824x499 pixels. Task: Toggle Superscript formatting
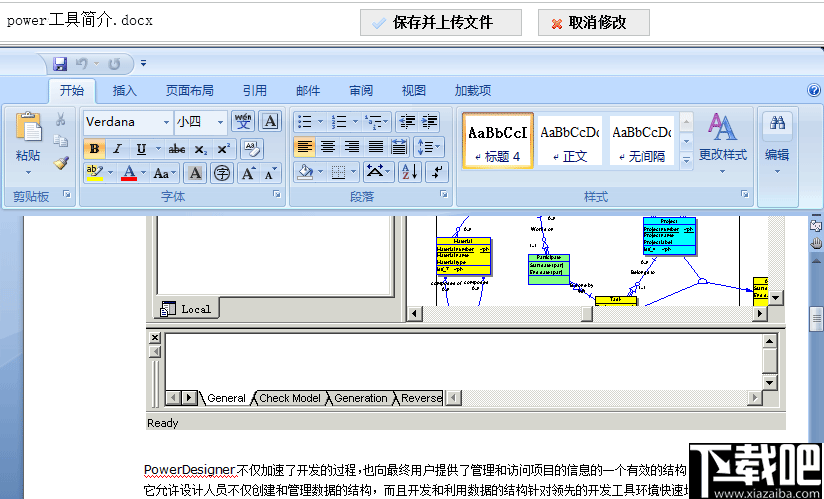tap(223, 149)
